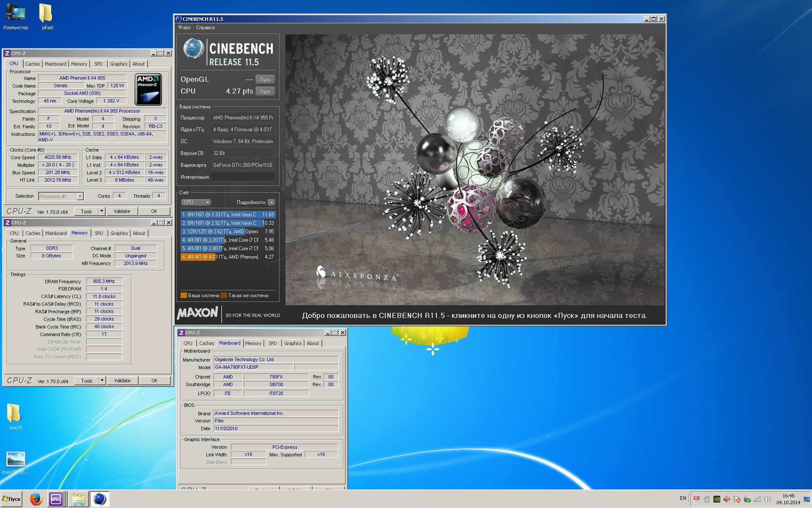Screen dimensions: 812x508
Task: Click the mainboard model GA-MA790FXT-UD5P
Action: pos(253,367)
